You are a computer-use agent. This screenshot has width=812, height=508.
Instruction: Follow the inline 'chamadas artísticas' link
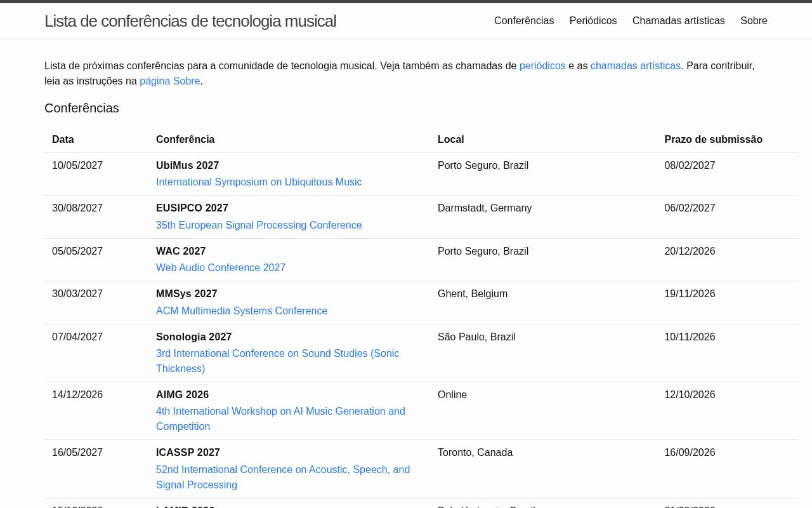[x=636, y=65]
